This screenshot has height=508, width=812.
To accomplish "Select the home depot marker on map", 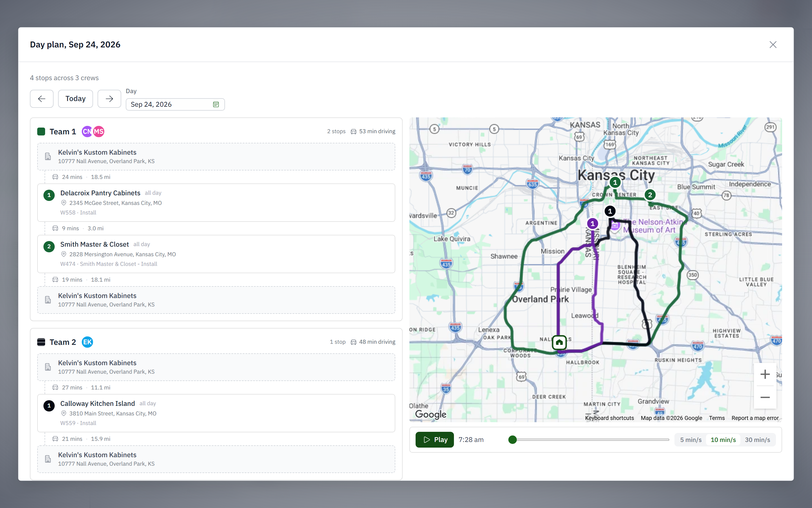I will pos(559,342).
